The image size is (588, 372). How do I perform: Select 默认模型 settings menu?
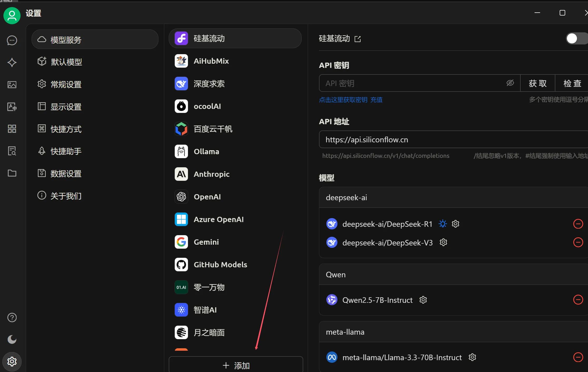tap(95, 62)
